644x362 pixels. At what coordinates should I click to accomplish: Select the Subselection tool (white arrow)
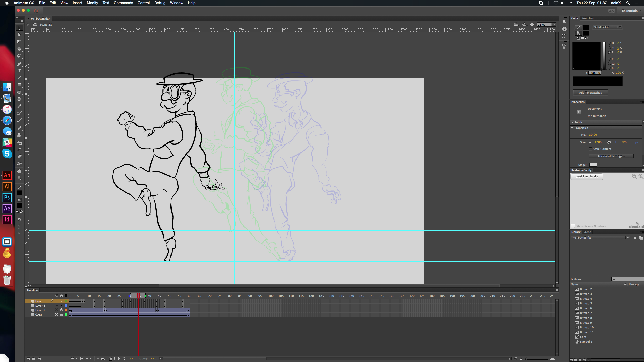pyautogui.click(x=19, y=35)
